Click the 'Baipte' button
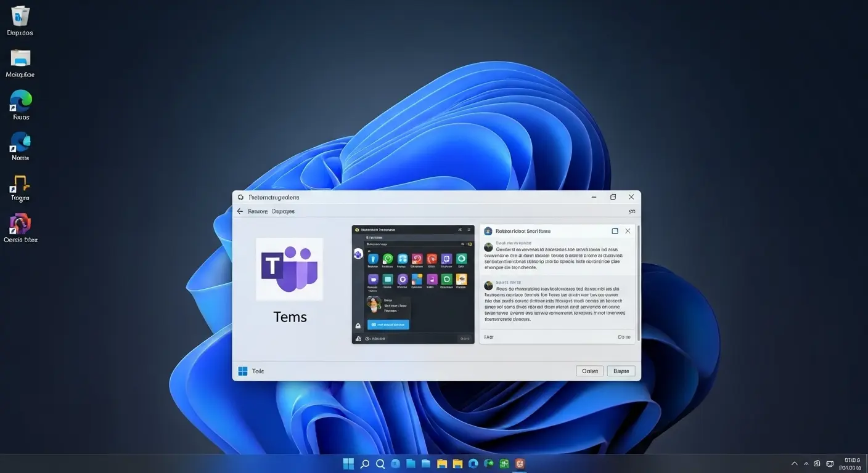868x473 pixels. point(621,371)
